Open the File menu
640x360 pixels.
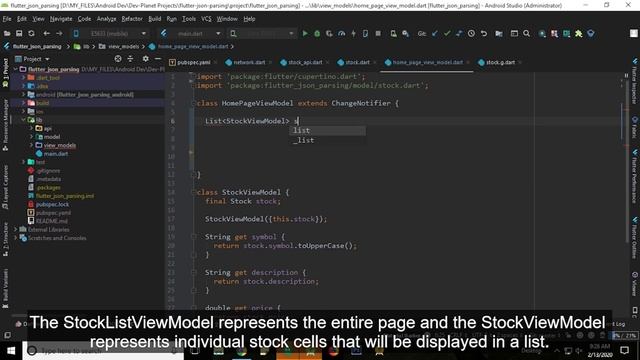7,19
